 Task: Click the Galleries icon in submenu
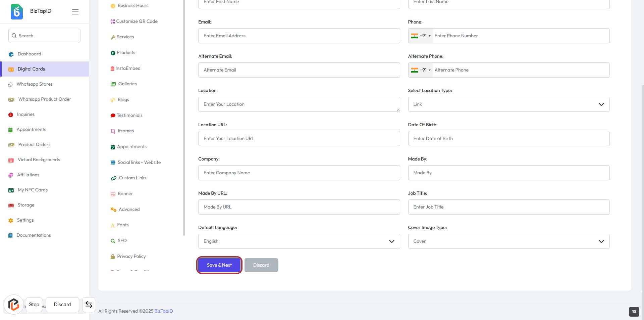pos(113,84)
